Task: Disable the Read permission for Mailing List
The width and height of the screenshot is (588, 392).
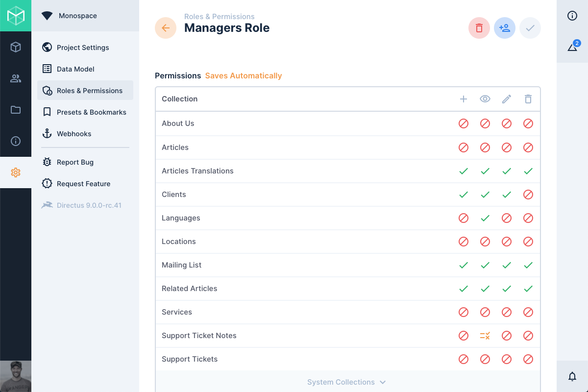Action: (485, 265)
